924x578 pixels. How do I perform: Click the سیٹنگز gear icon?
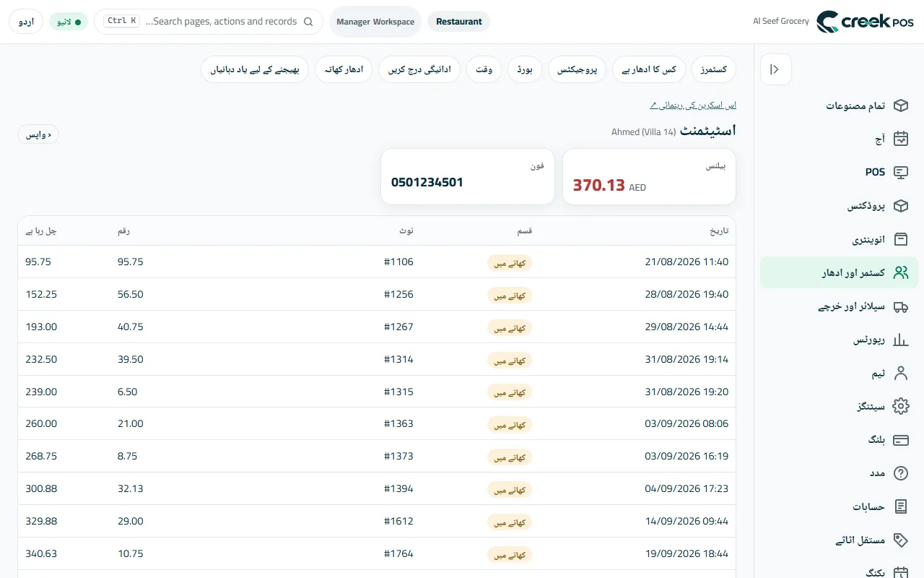click(x=900, y=406)
